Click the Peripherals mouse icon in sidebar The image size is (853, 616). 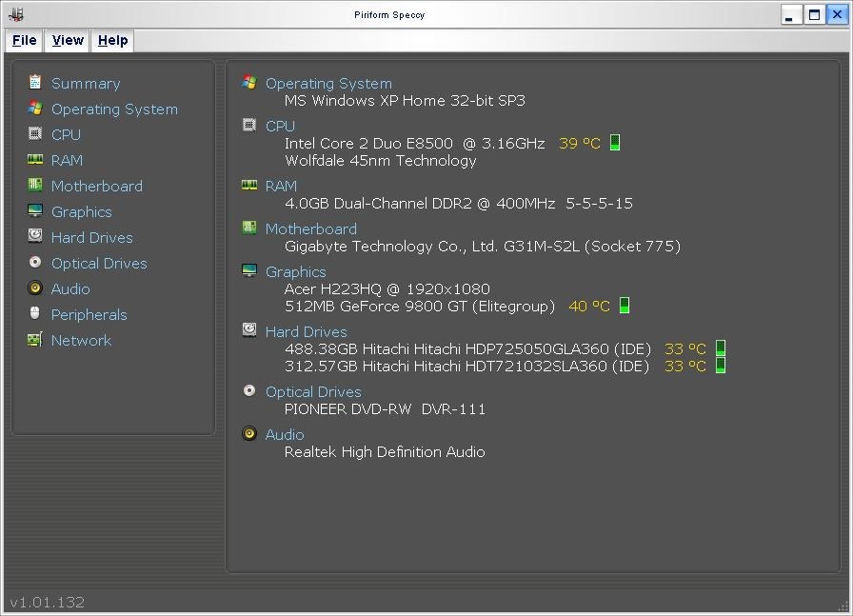click(35, 313)
